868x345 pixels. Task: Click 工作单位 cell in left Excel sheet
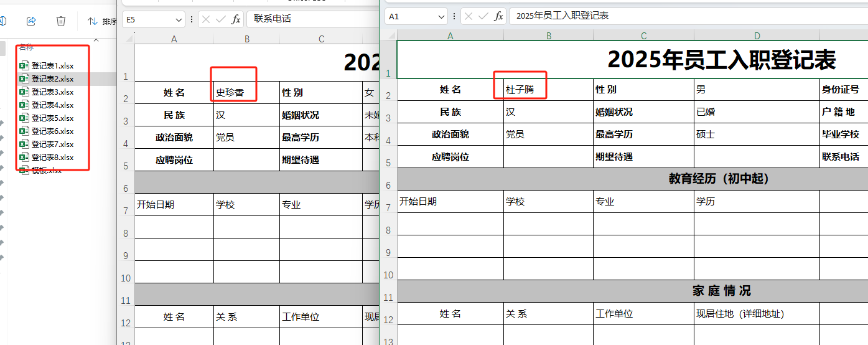322,317
